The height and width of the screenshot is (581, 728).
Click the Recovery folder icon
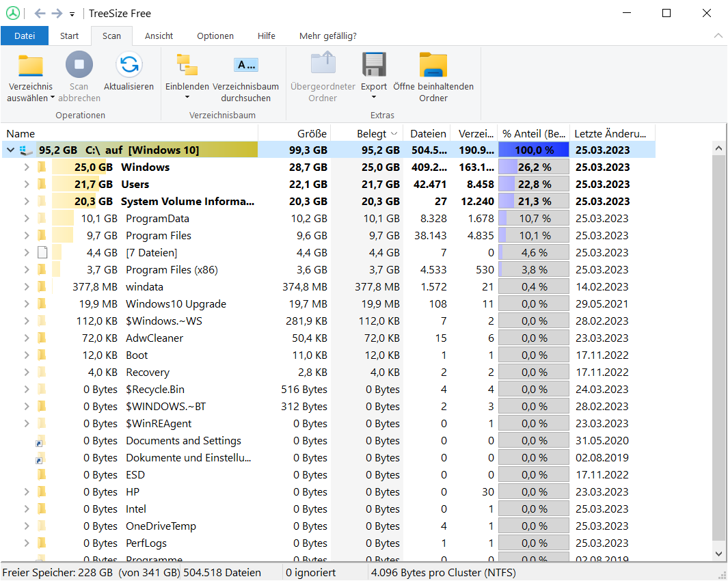tap(42, 373)
